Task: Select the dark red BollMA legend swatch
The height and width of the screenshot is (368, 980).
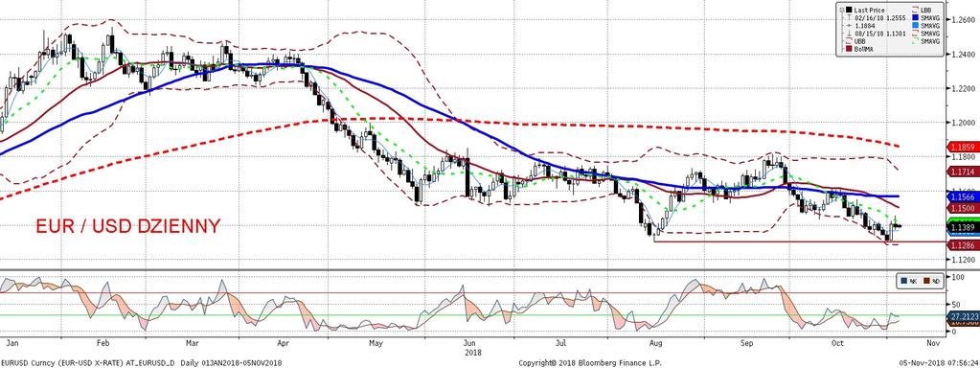Action: pyautogui.click(x=849, y=49)
